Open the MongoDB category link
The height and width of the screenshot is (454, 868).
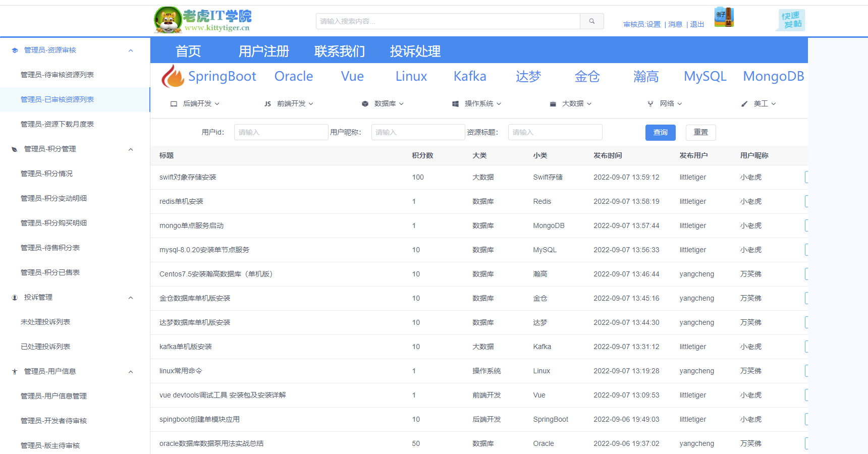(x=773, y=76)
